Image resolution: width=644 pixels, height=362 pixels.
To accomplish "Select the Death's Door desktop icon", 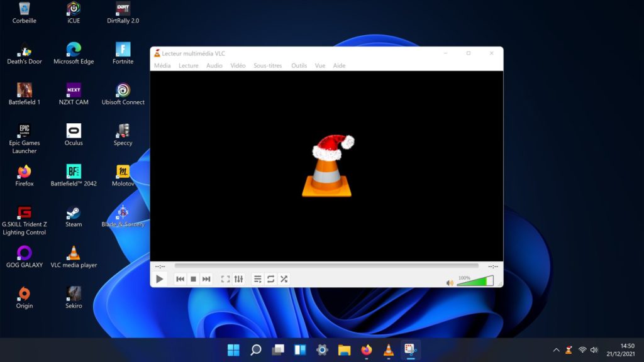I will coord(25,53).
